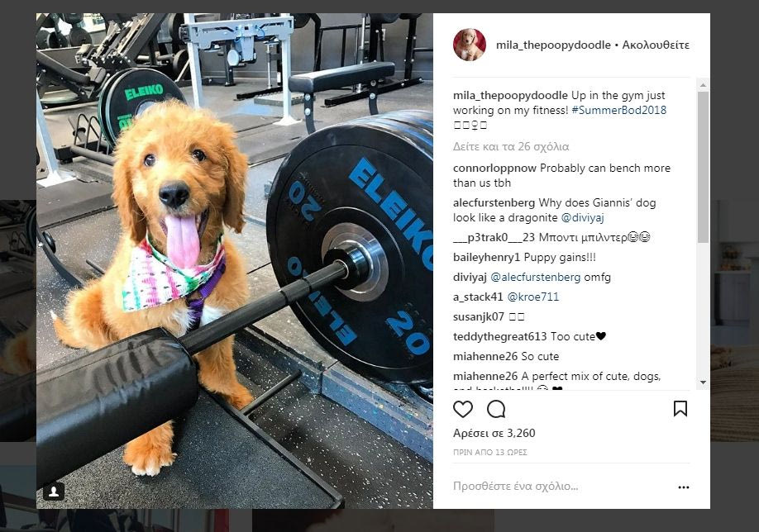Click the comment speech bubble icon
Screen dimensions: 759x532
[496, 409]
